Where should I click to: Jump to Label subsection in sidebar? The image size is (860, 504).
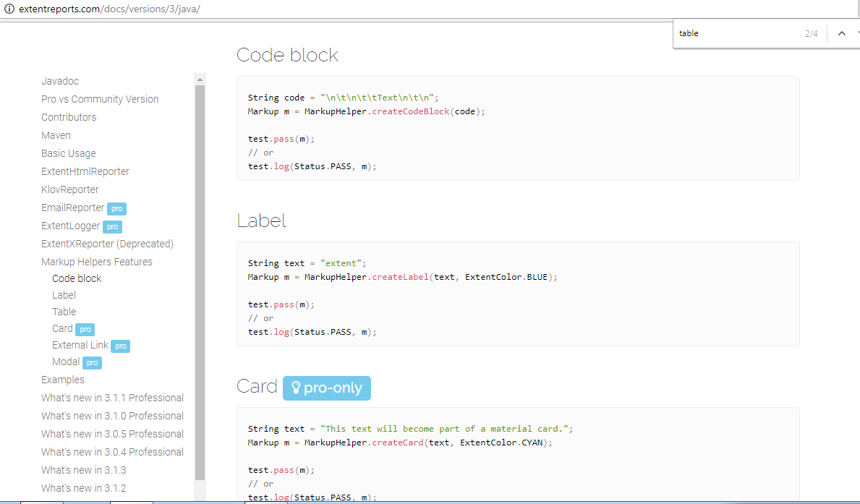[x=64, y=295]
